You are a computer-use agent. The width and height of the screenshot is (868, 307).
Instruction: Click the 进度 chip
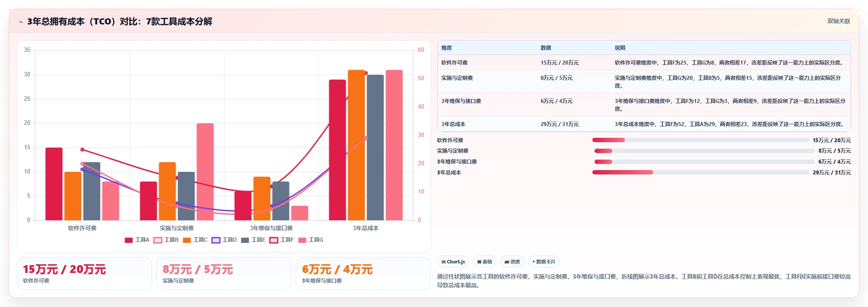(x=512, y=262)
